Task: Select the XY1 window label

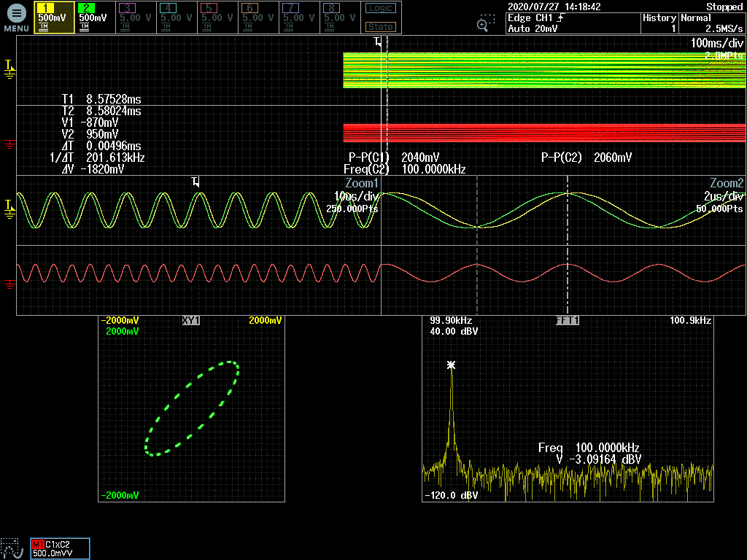Action: (x=190, y=321)
